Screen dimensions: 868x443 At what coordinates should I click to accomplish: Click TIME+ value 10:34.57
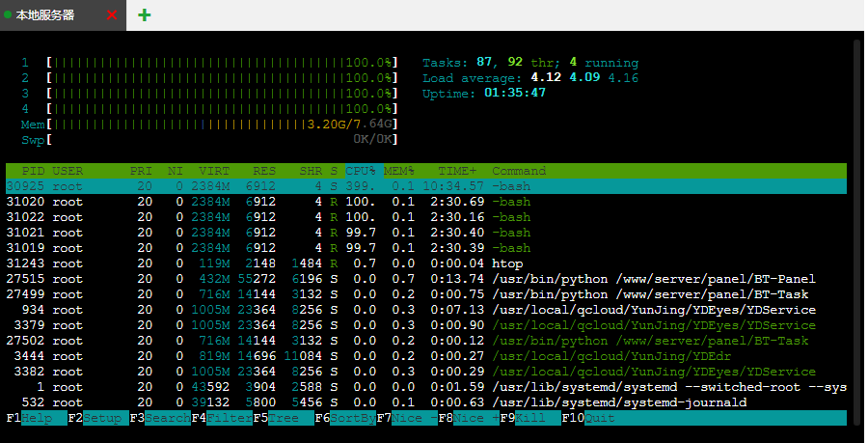[453, 186]
